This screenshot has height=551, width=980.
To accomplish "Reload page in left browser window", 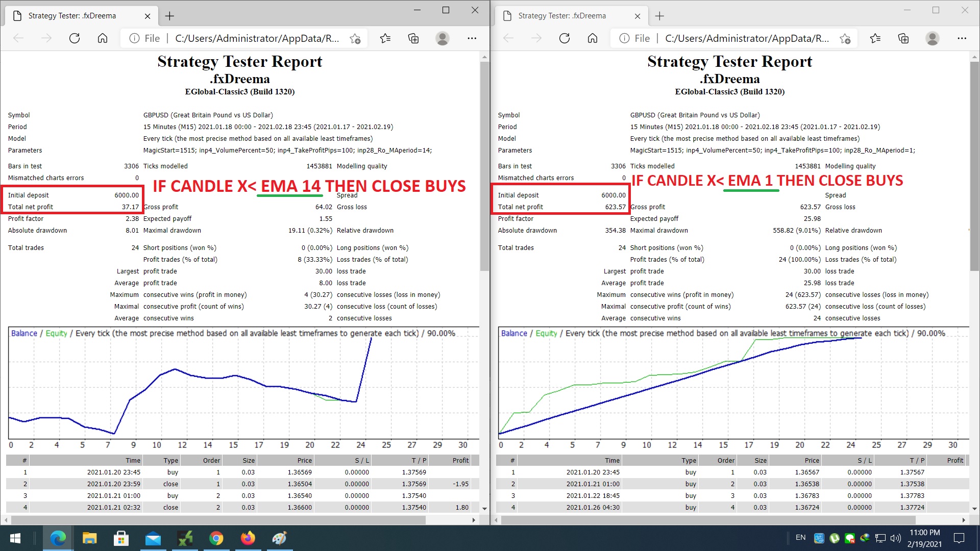I will coord(75,38).
